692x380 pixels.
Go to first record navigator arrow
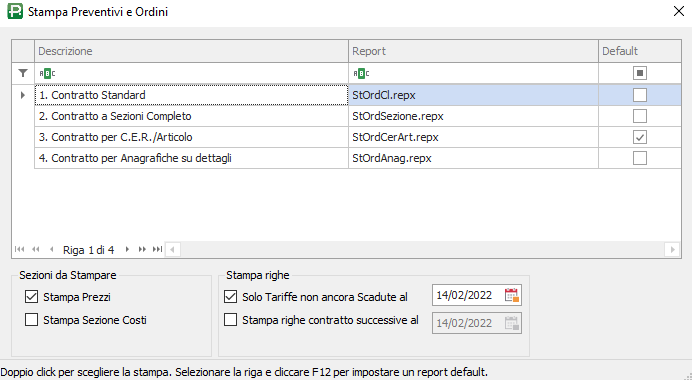[19, 249]
